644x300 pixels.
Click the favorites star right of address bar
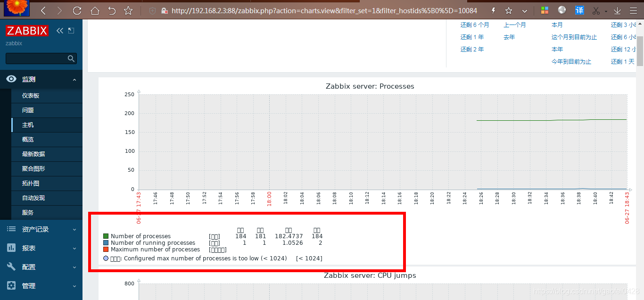pos(509,10)
